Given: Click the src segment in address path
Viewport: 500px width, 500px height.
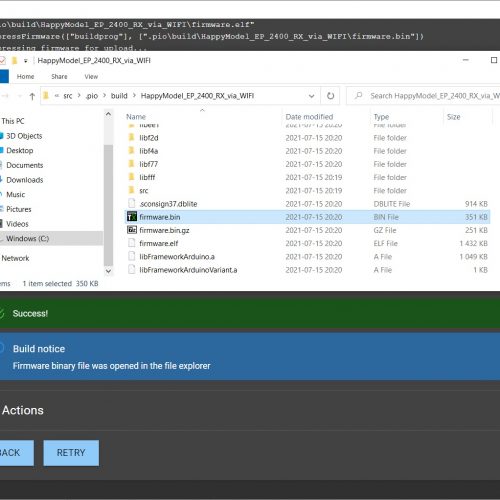Looking at the screenshot, I should (68, 96).
